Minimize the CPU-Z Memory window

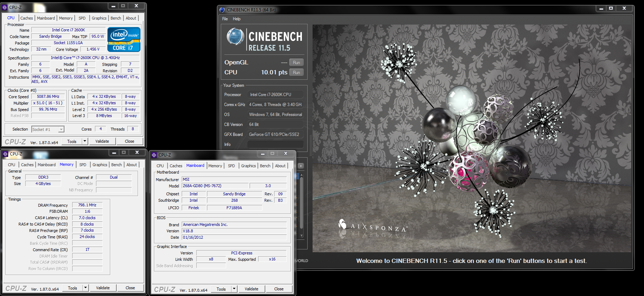pos(114,153)
